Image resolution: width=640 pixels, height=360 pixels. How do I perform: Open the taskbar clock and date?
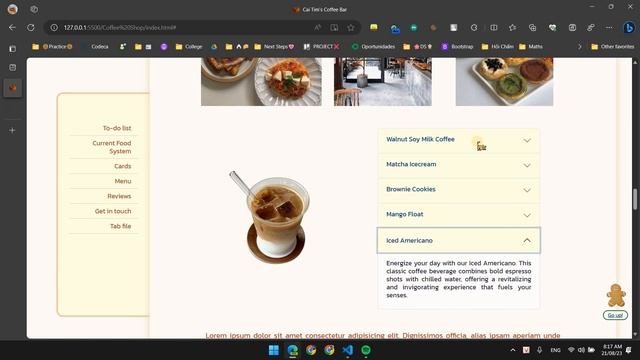(x=612, y=350)
